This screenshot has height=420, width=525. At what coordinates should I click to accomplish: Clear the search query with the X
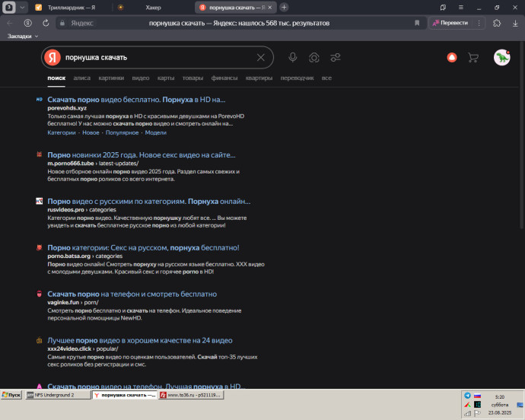261,57
